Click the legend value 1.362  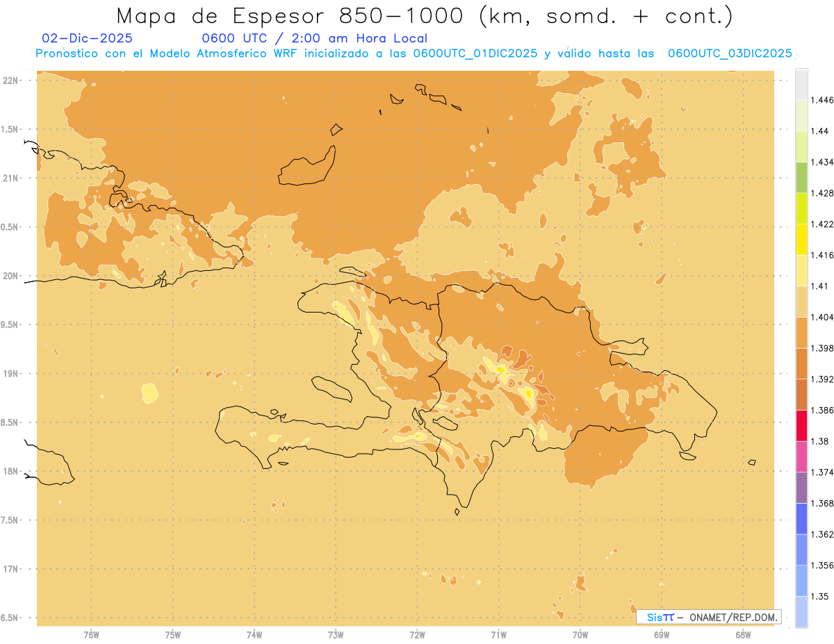[x=821, y=534]
